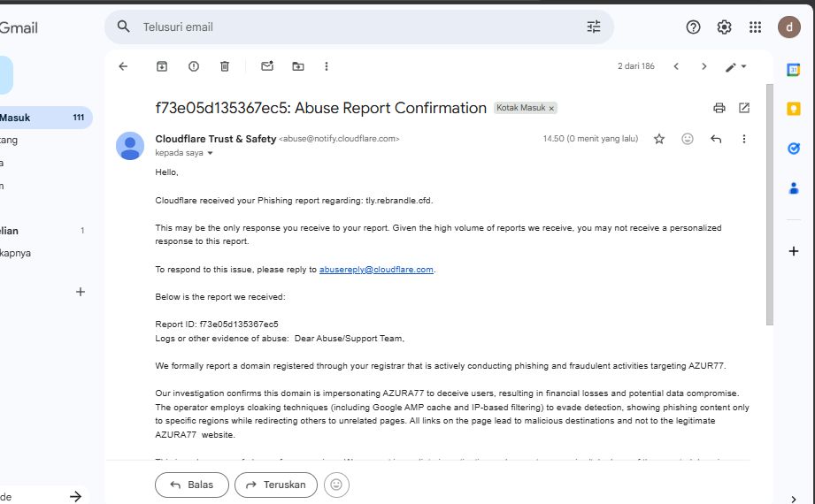The height and width of the screenshot is (504, 815).
Task: Create a new label with plus
Action: 80,292
